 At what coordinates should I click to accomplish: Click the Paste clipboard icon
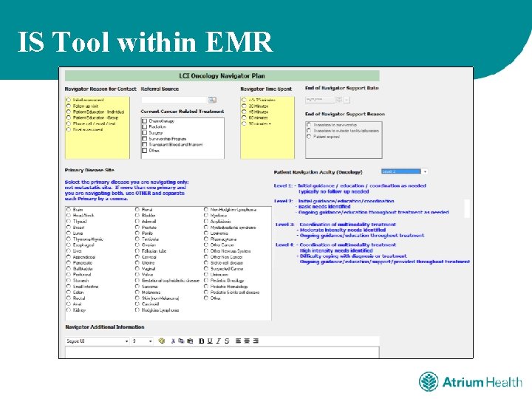(190, 341)
